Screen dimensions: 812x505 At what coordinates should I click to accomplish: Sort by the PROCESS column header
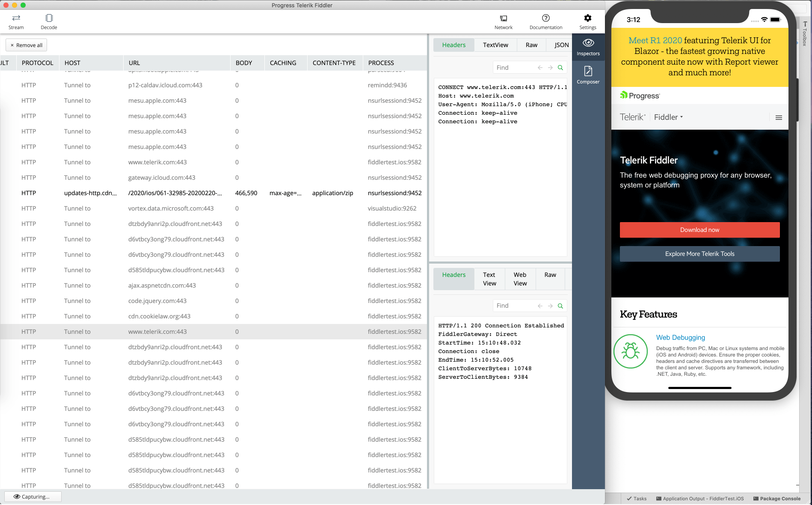tap(394, 63)
